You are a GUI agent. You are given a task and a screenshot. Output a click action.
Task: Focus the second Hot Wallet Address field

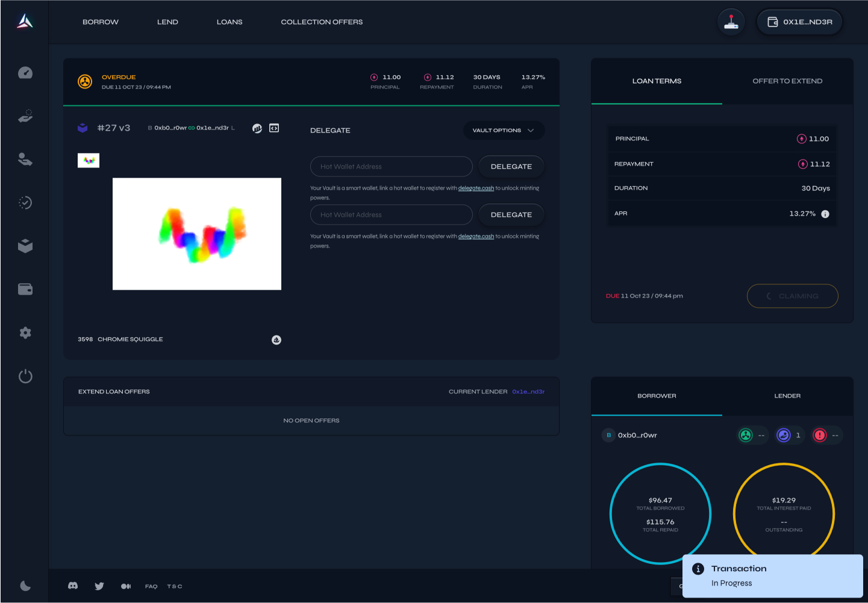click(392, 214)
